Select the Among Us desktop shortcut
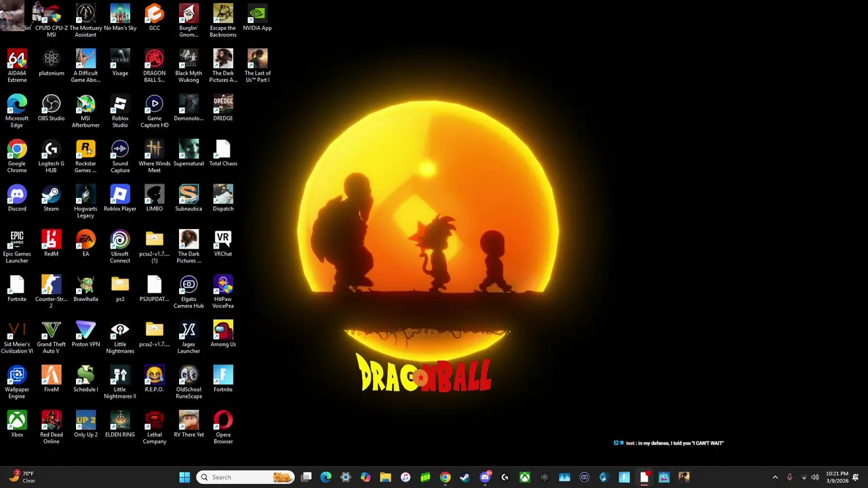The image size is (868, 488). coord(223,334)
